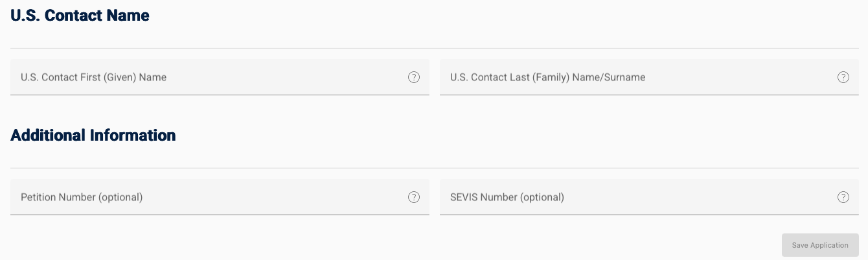This screenshot has height=260, width=868.
Task: Click the 'U.S. Contact Last (Family) Name/Surname' placeholder text
Action: pyautogui.click(x=547, y=77)
